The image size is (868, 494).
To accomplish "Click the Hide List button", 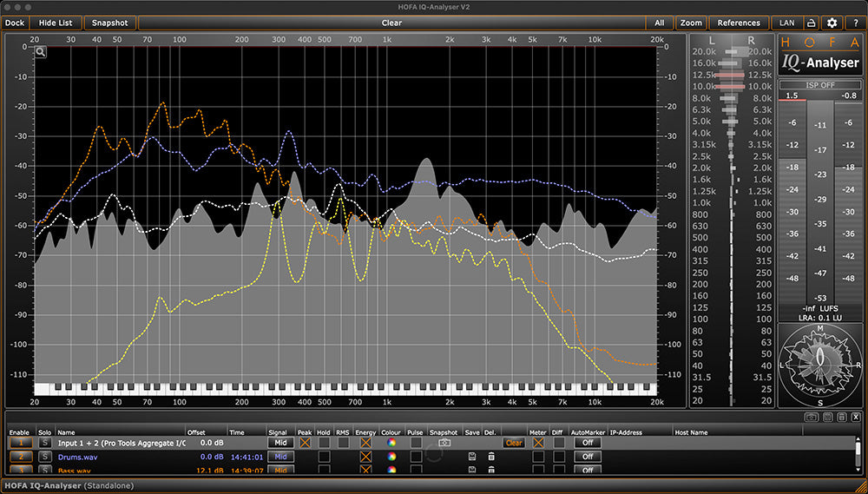I will pyautogui.click(x=56, y=23).
